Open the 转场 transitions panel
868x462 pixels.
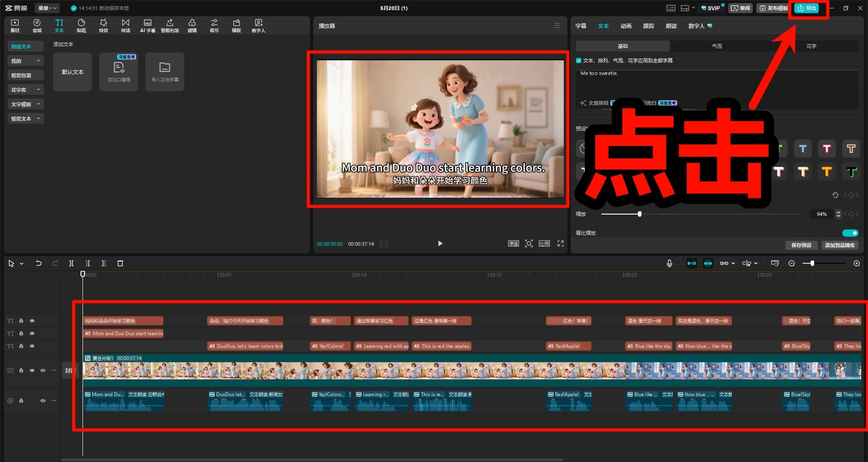[x=125, y=25]
